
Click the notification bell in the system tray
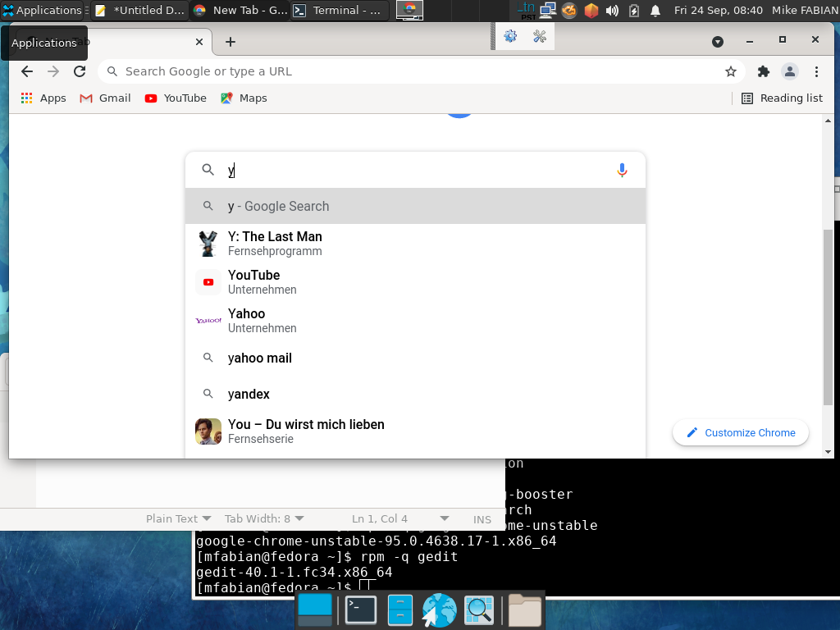click(654, 11)
